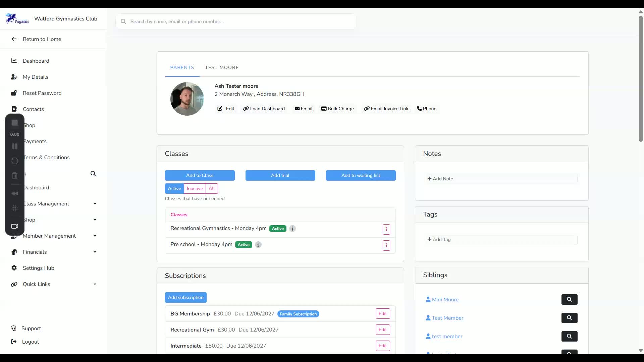Expand Quick Links menu arrow
This screenshot has width=644, height=362.
(x=95, y=284)
